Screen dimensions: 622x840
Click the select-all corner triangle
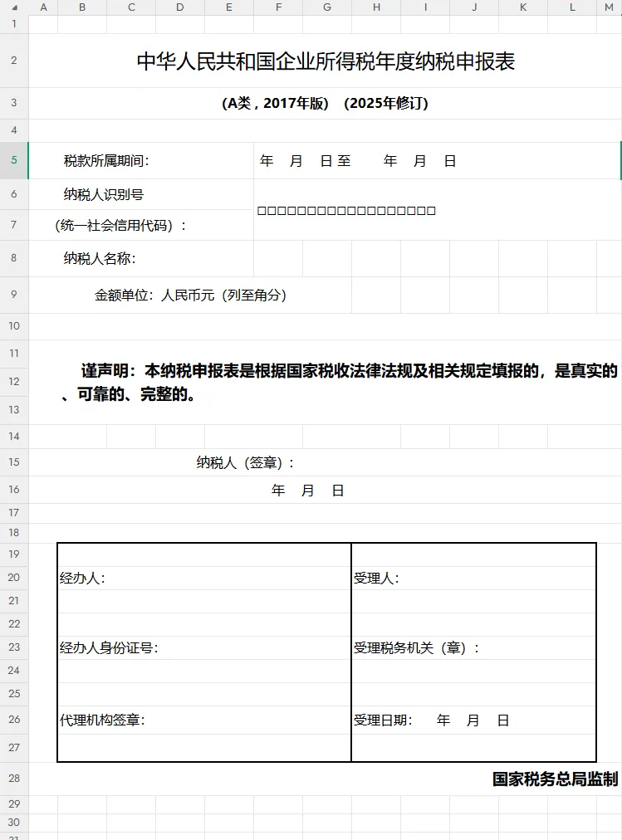(x=14, y=7)
